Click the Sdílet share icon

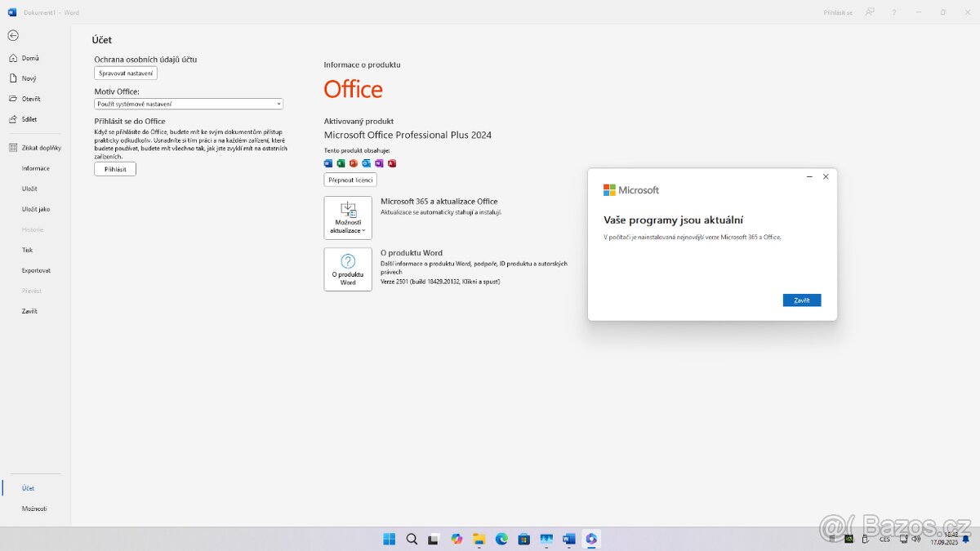[x=13, y=119]
